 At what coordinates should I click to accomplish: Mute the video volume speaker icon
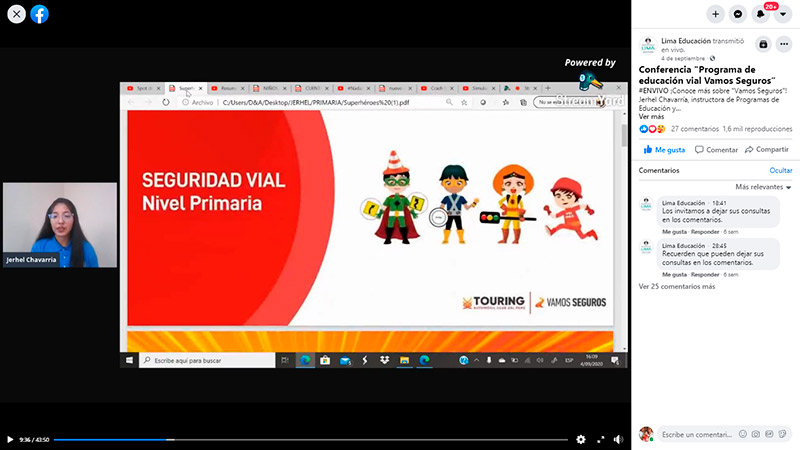620,439
